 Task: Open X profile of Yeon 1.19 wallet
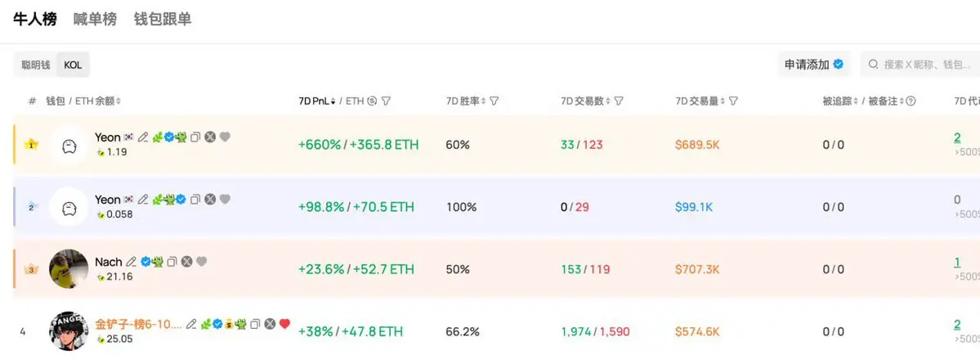click(x=210, y=137)
